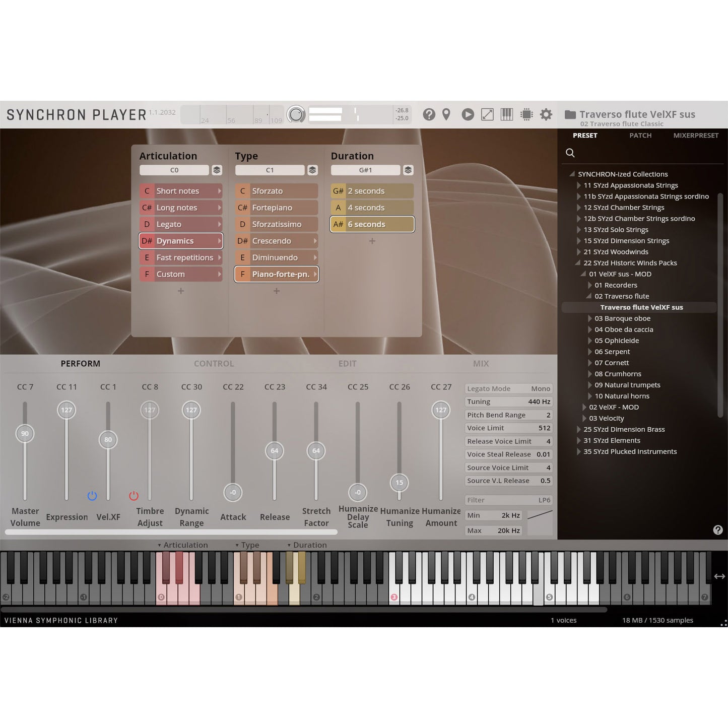Viewport: 728px width, 728px height.
Task: Toggle the blue power button for Vel.XF
Action: tap(92, 496)
